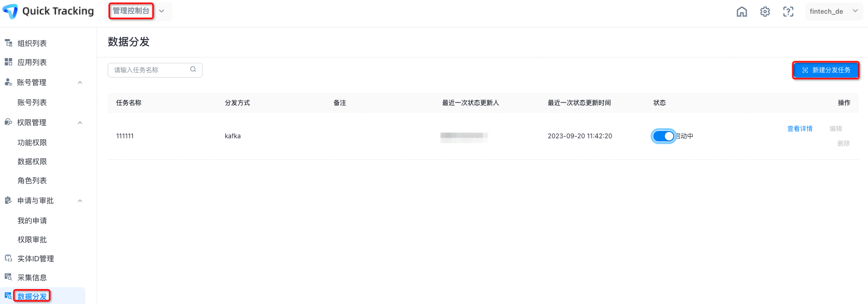Open 数据权限 submenu item
This screenshot has height=304, width=868.
point(32,161)
